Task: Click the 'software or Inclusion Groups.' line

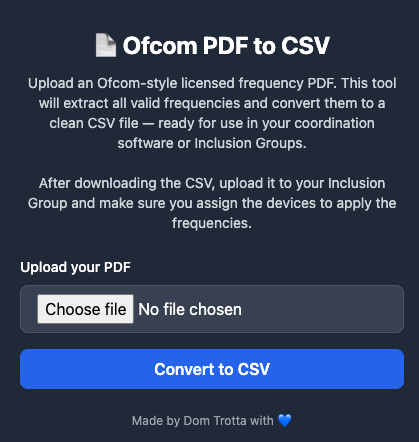Action: point(212,143)
